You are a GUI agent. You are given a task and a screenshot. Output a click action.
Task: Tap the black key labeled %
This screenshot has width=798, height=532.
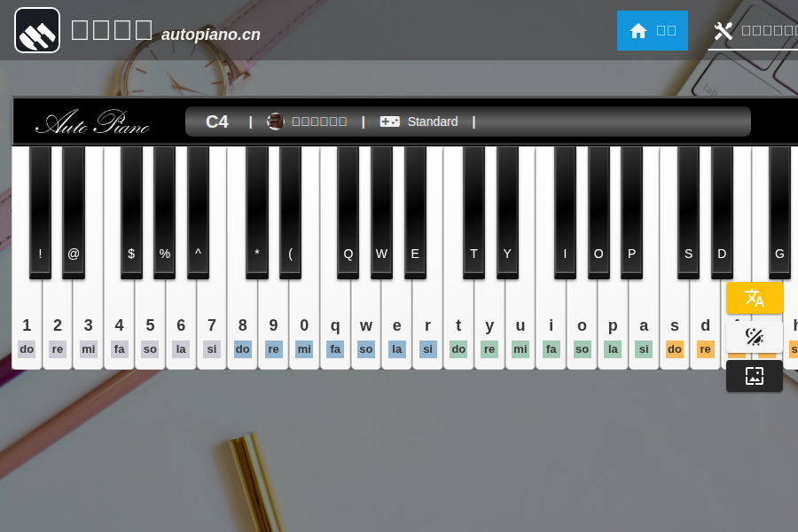tap(164, 212)
